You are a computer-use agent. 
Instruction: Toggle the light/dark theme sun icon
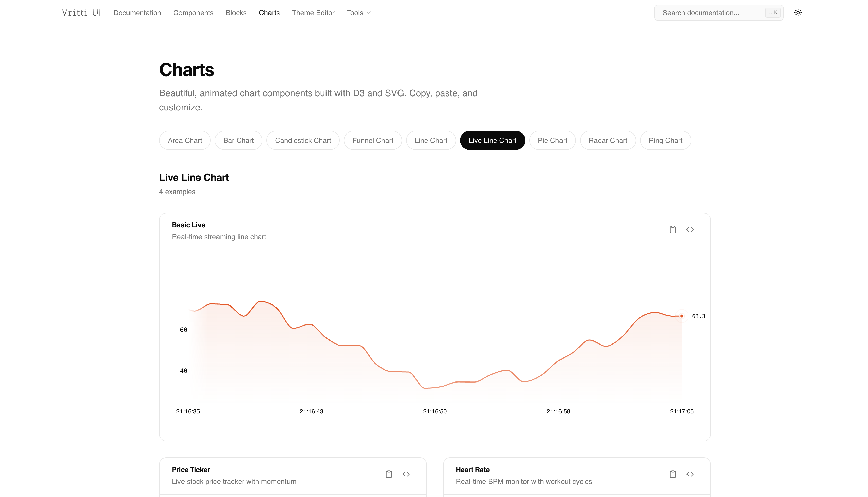[x=798, y=13]
